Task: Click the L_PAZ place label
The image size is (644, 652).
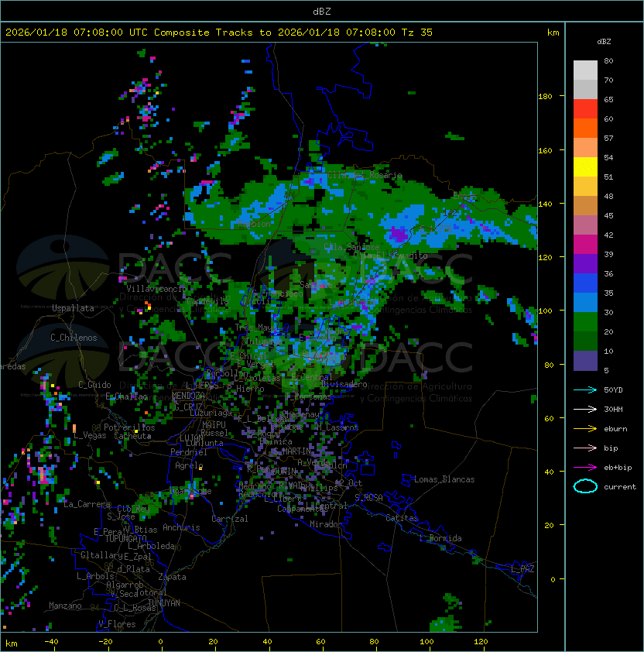Action: point(522,568)
